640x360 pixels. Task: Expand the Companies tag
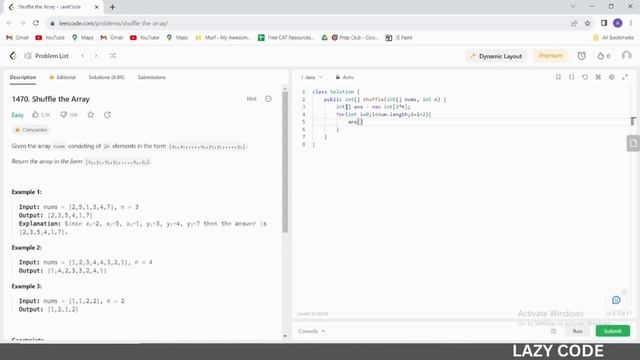[31, 130]
